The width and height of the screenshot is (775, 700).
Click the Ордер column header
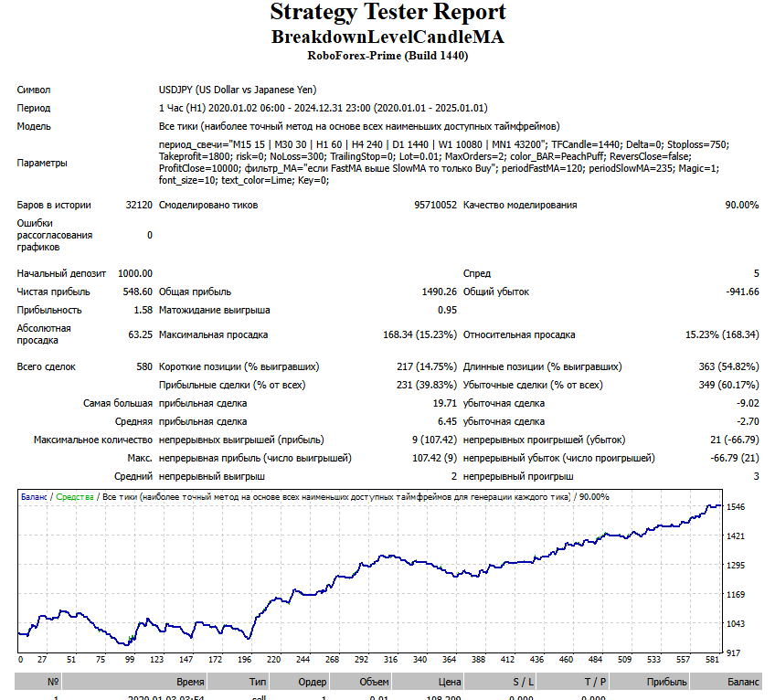click(312, 682)
